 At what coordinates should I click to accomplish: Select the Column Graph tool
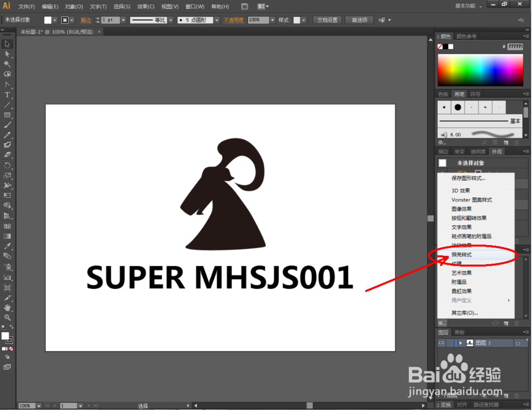[7, 278]
